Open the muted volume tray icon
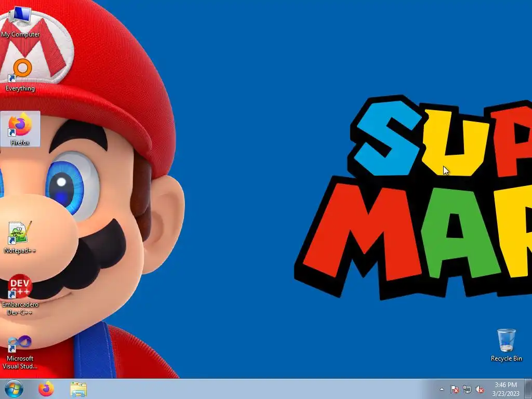This screenshot has height=399, width=532. point(480,389)
